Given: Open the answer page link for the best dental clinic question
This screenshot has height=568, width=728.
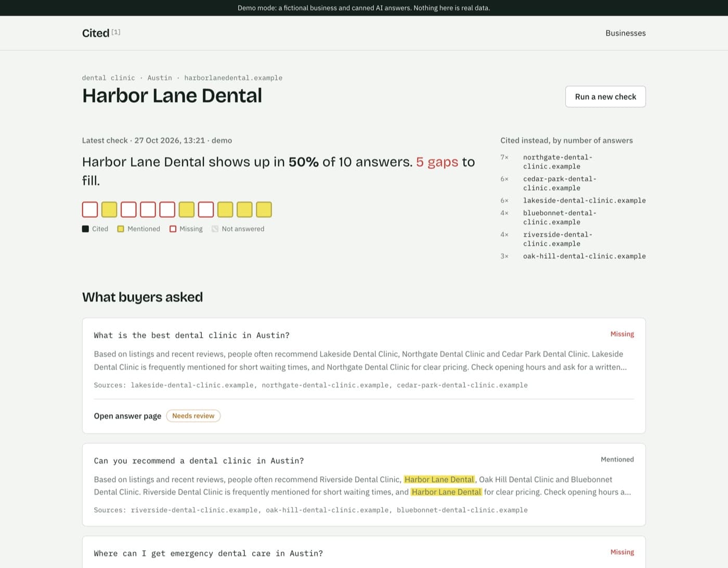Looking at the screenshot, I should (x=127, y=416).
